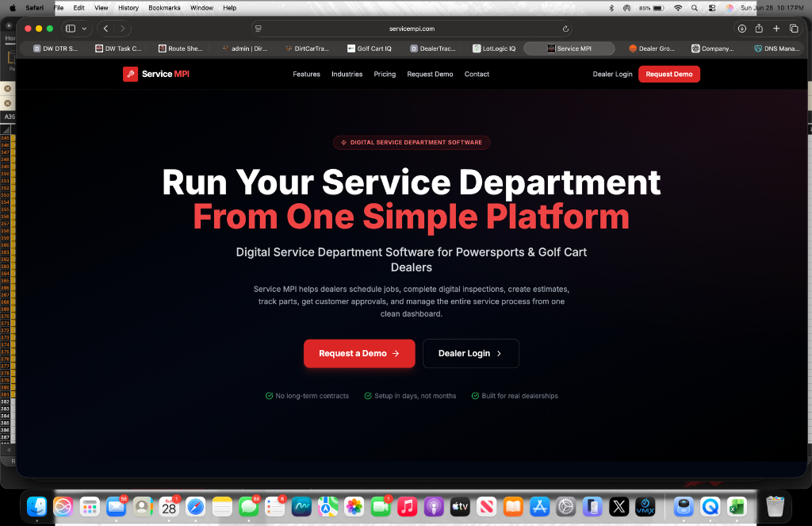The image size is (812, 526).
Task: Open Photos from the Dock
Action: [354, 507]
